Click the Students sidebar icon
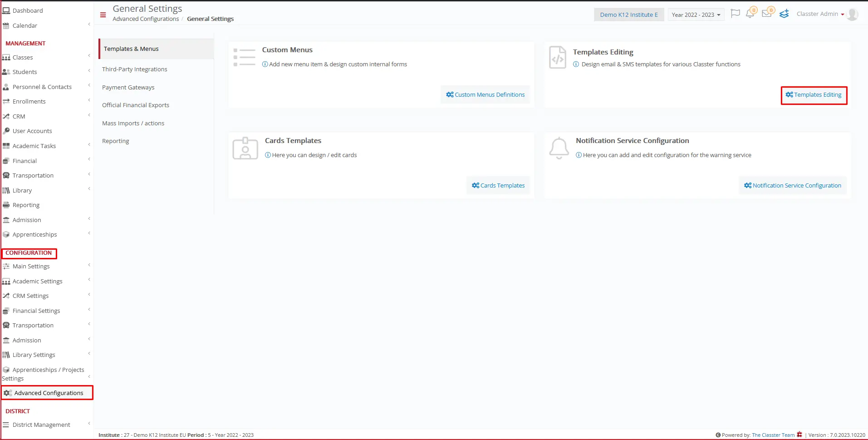Viewport: 868px width, 440px height. 6,72
